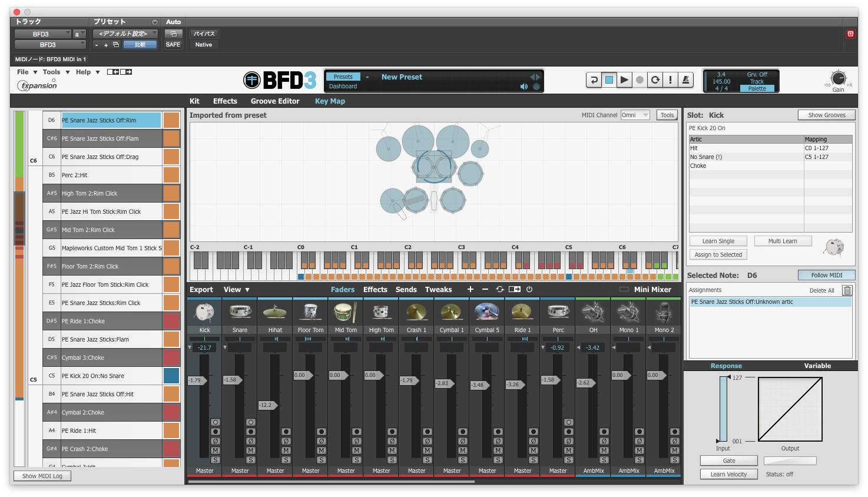
Task: Toggle the SAFE automation button
Action: (x=173, y=45)
